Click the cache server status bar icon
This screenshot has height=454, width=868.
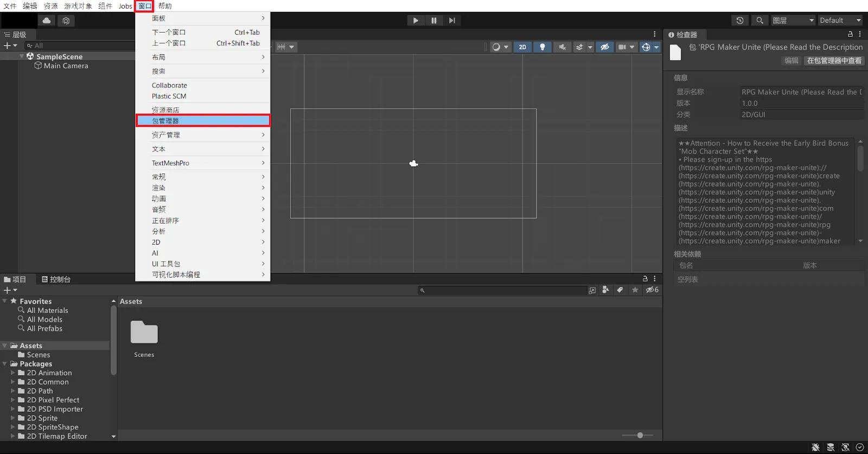831,447
